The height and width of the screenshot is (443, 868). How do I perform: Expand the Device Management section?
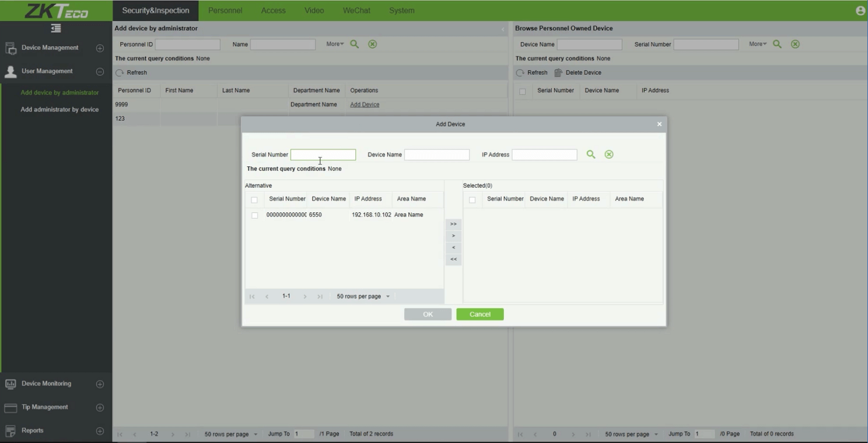100,48
